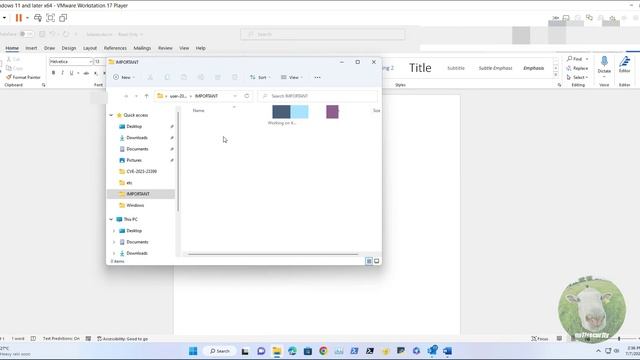640x360 pixels.
Task: Open the References tab in Word
Action: coord(115,48)
